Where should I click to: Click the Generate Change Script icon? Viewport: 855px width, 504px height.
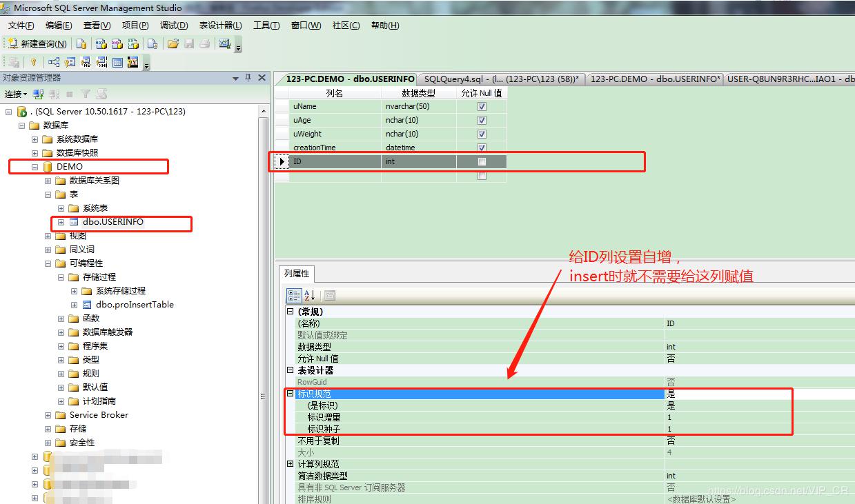(x=12, y=61)
